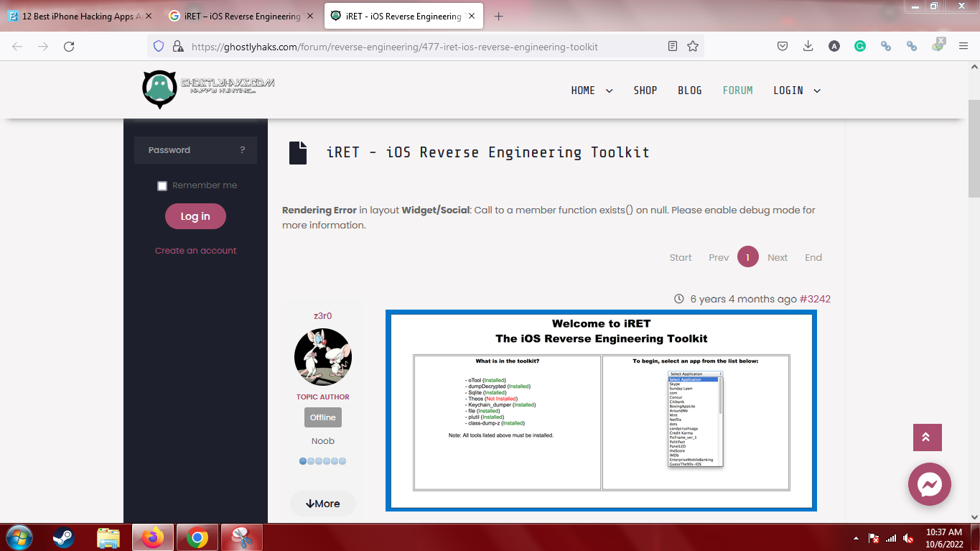Viewport: 980px width, 551px height.
Task: Open the SHOP navigation item
Action: pos(645,91)
